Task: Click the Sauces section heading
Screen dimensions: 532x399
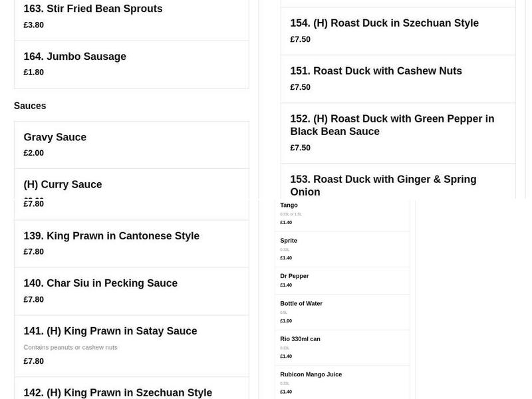Action: pos(30,106)
